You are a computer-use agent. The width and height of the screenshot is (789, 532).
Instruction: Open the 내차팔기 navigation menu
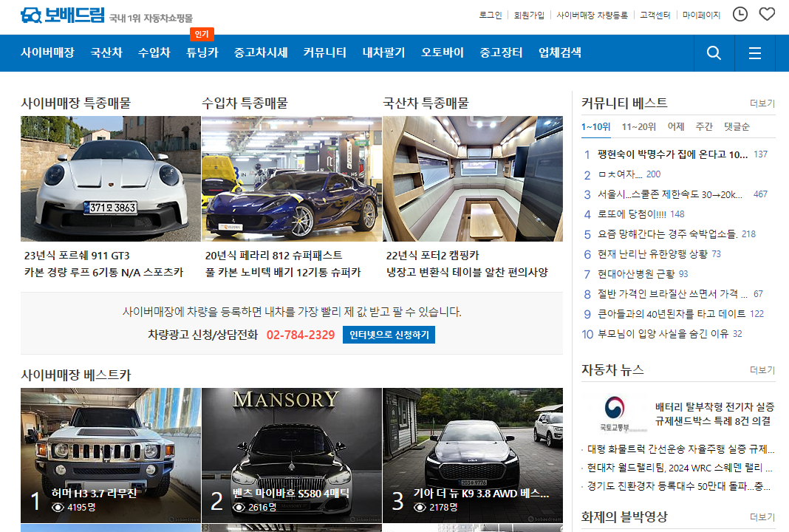point(383,52)
